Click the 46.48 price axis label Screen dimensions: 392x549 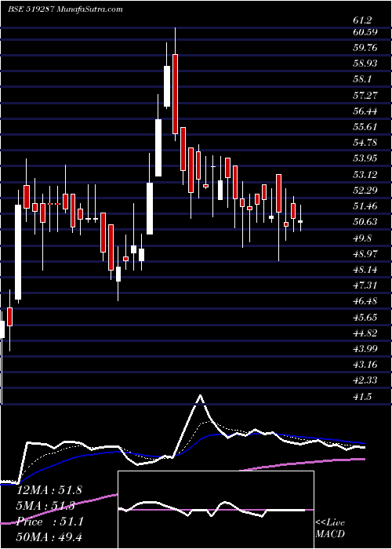click(365, 301)
